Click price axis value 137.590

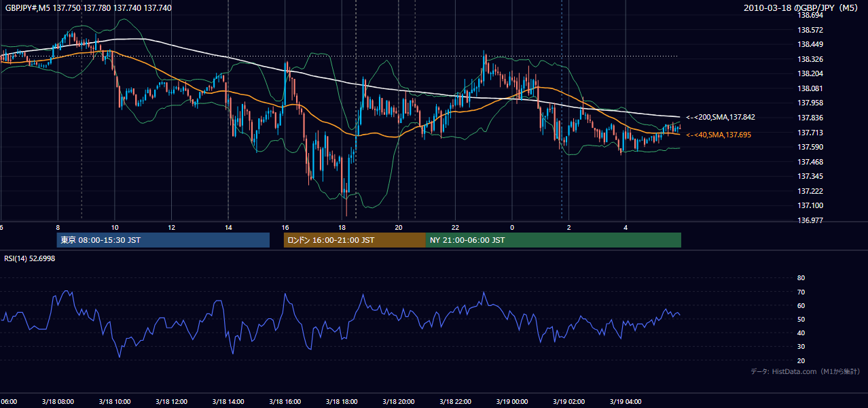pyautogui.click(x=810, y=147)
